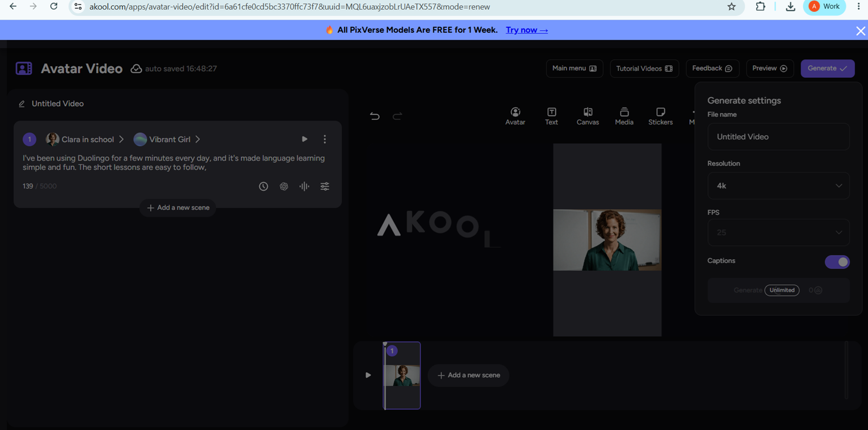This screenshot has width=868, height=430.
Task: Edit the Untitled Video title pencil icon
Action: [x=22, y=104]
